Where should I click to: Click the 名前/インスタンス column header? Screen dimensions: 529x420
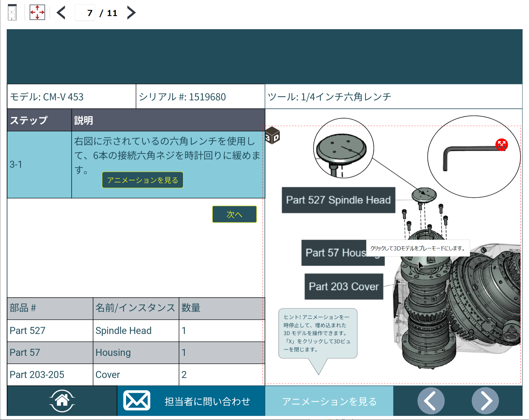(x=136, y=309)
